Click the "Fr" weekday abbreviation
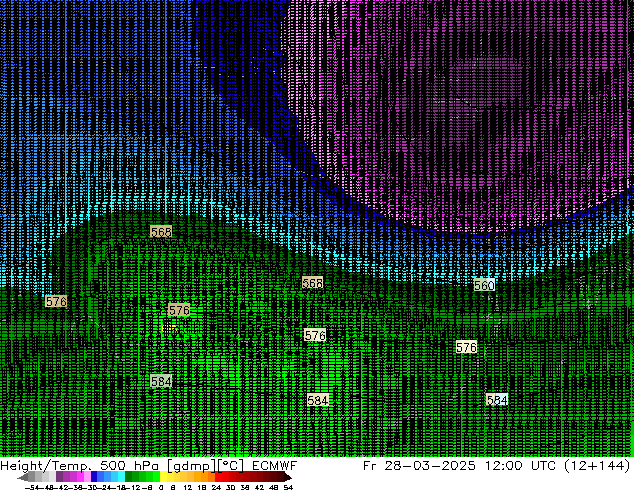 369,466
